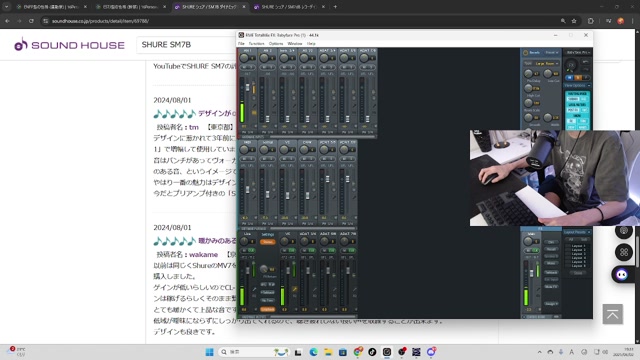This screenshot has height=360, width=640.
Task: Click Assign in the control room section
Action: (x=551, y=304)
